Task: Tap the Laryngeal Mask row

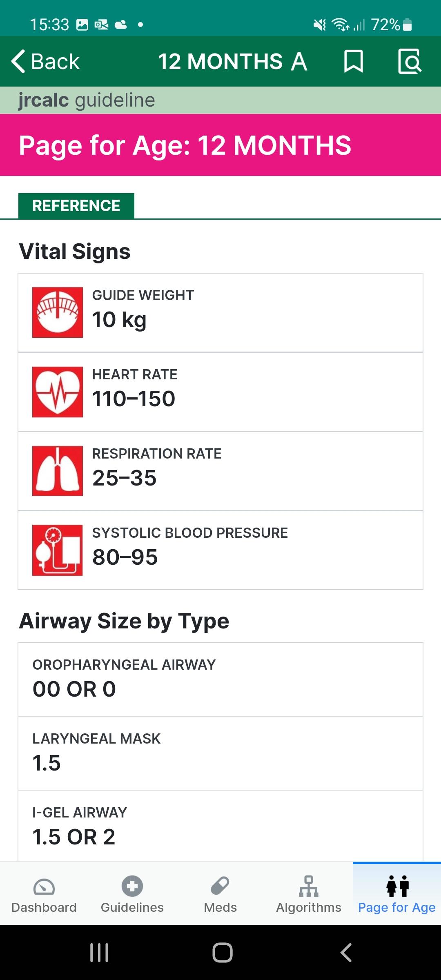Action: click(x=220, y=753)
